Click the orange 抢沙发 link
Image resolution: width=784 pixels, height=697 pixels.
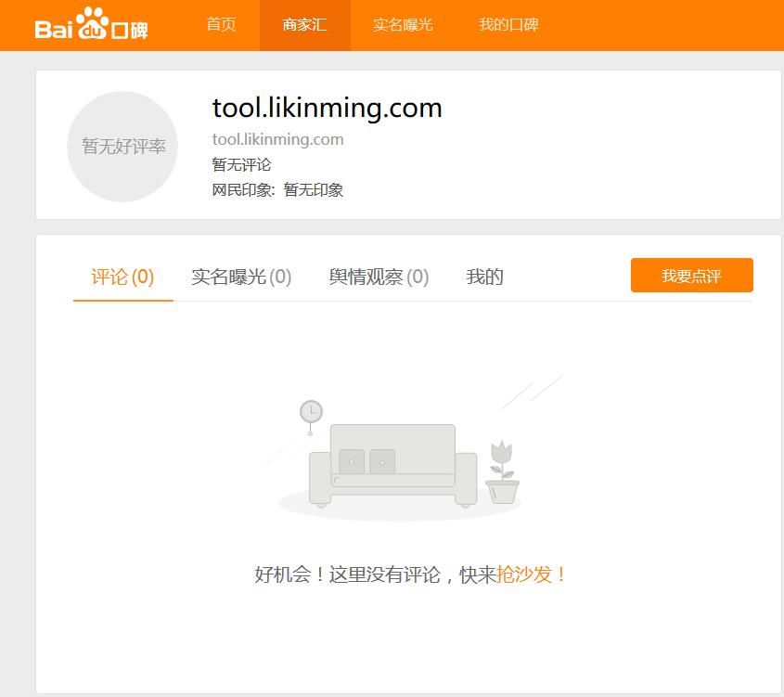[x=532, y=574]
